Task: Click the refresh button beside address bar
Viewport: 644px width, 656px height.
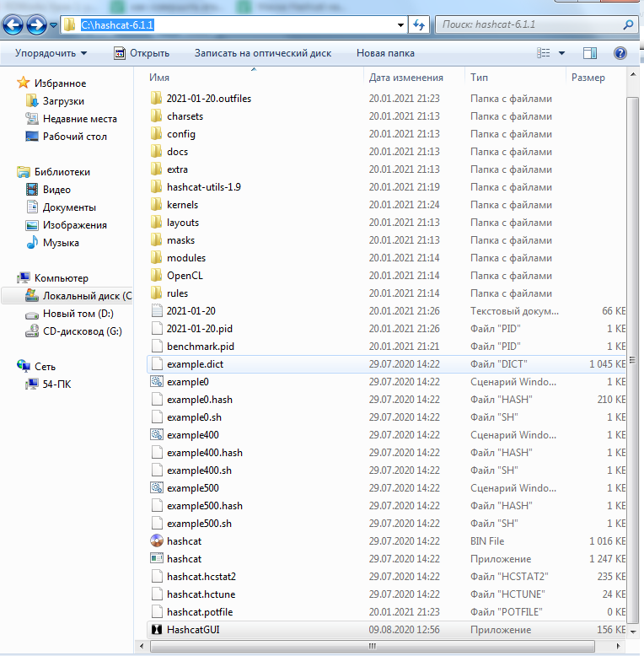Action: point(419,25)
